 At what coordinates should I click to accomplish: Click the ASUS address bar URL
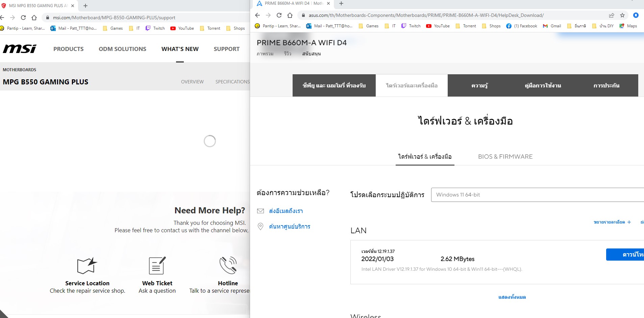(426, 15)
